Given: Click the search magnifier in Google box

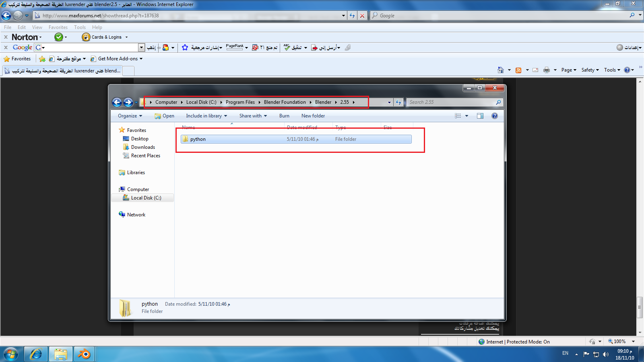Looking at the screenshot, I should pos(632,15).
